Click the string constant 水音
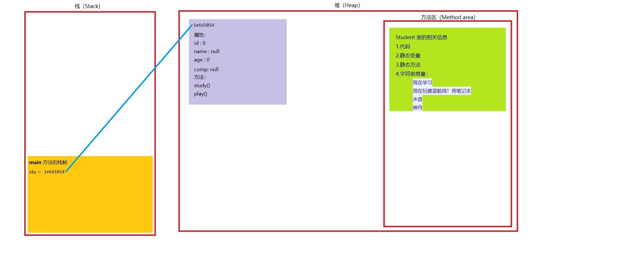The width and height of the screenshot is (644, 263). coord(417,99)
